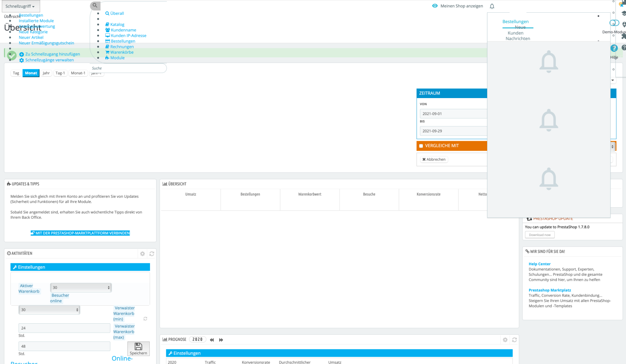
Task: Expand the Aktiver Warenkorb 30 select
Action: 81,287
